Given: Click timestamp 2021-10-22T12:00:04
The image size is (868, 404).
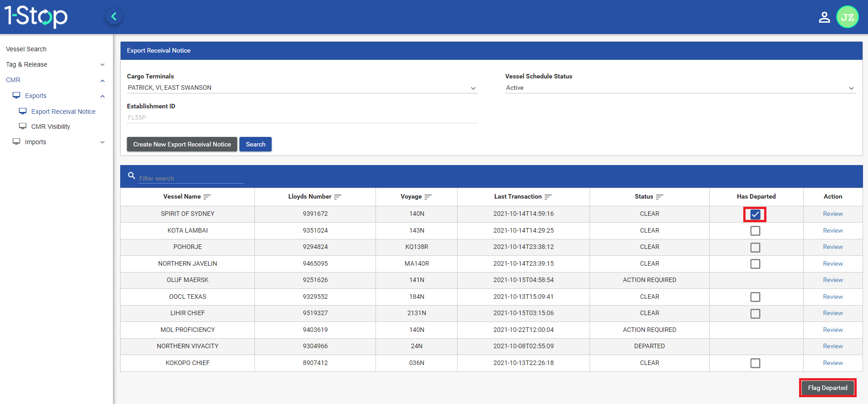Looking at the screenshot, I should [x=523, y=330].
